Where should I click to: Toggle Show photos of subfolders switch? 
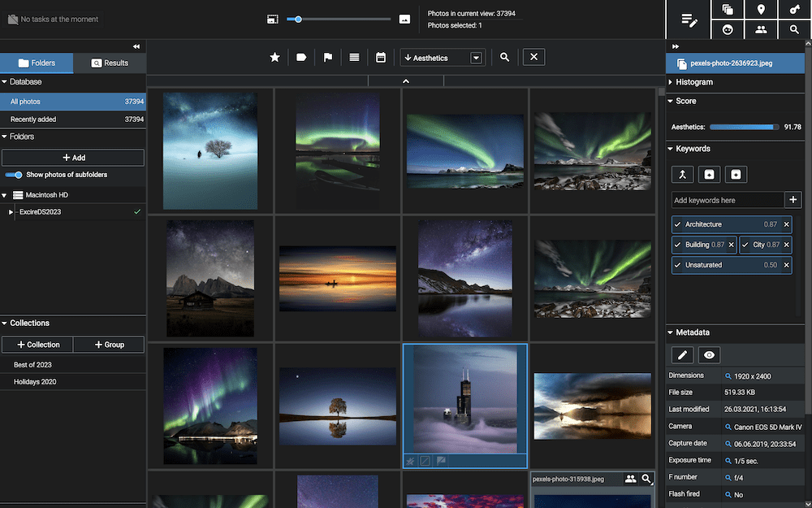tap(14, 175)
